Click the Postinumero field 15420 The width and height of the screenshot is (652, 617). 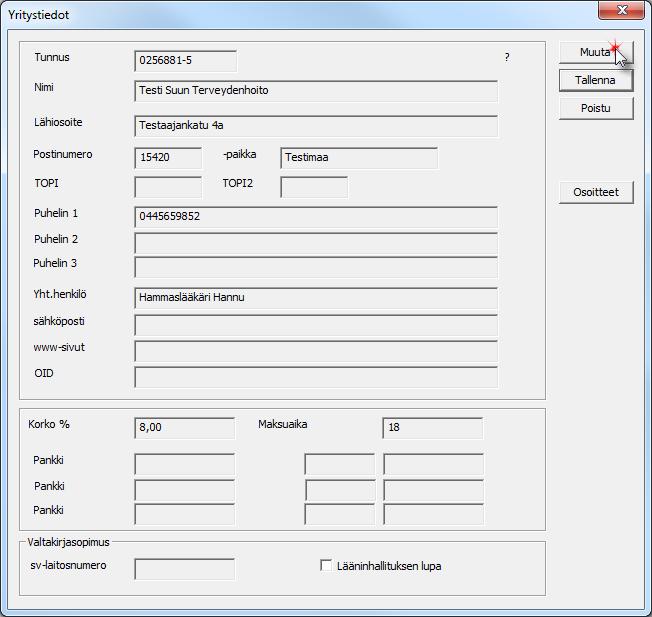pyautogui.click(x=168, y=158)
